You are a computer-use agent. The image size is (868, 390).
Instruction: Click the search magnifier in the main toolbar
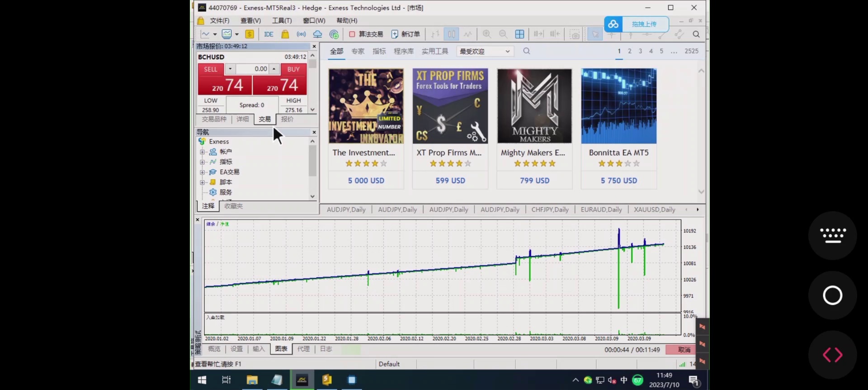click(696, 34)
